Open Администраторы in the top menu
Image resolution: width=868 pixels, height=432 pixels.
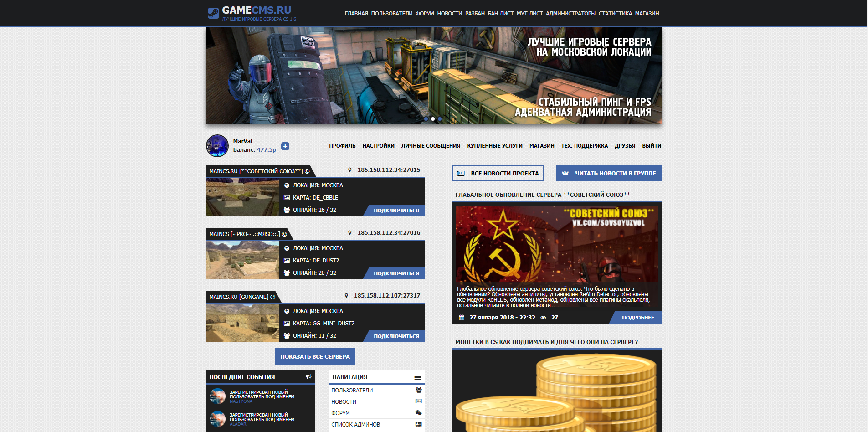tap(570, 14)
